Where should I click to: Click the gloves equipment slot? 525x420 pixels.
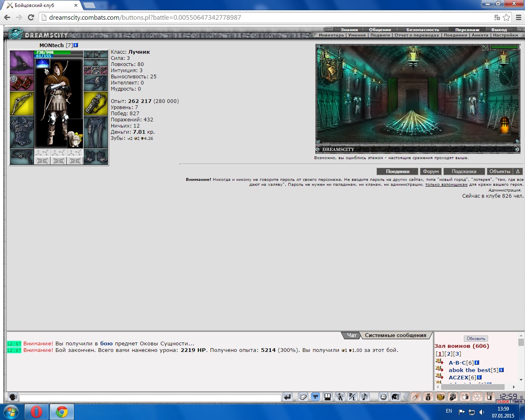(x=96, y=83)
